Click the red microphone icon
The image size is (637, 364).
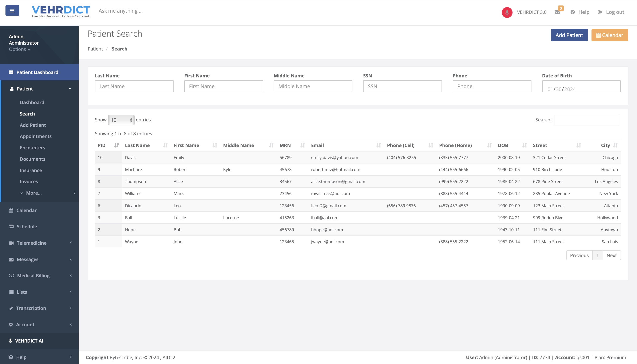507,12
